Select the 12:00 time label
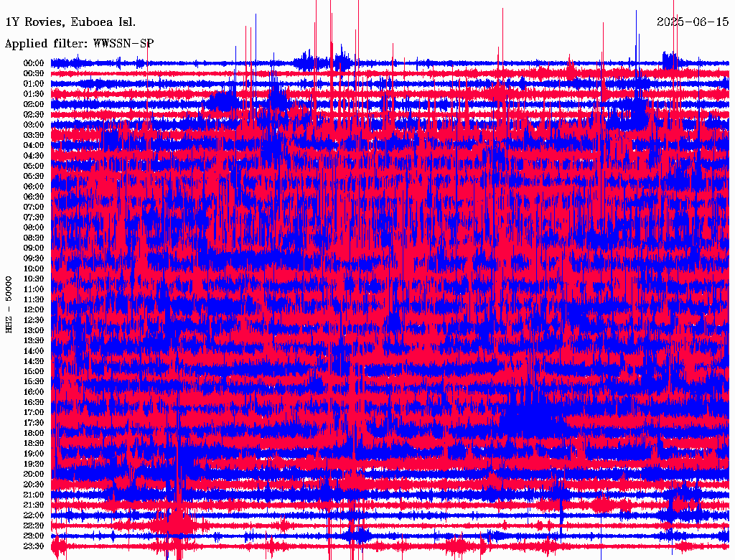 pyautogui.click(x=34, y=310)
